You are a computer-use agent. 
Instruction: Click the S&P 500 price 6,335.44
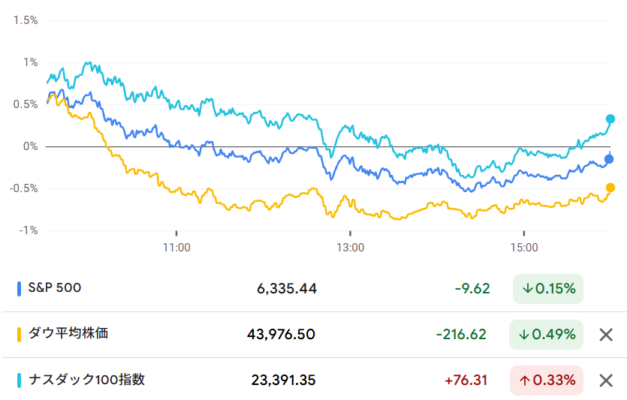[x=287, y=288]
